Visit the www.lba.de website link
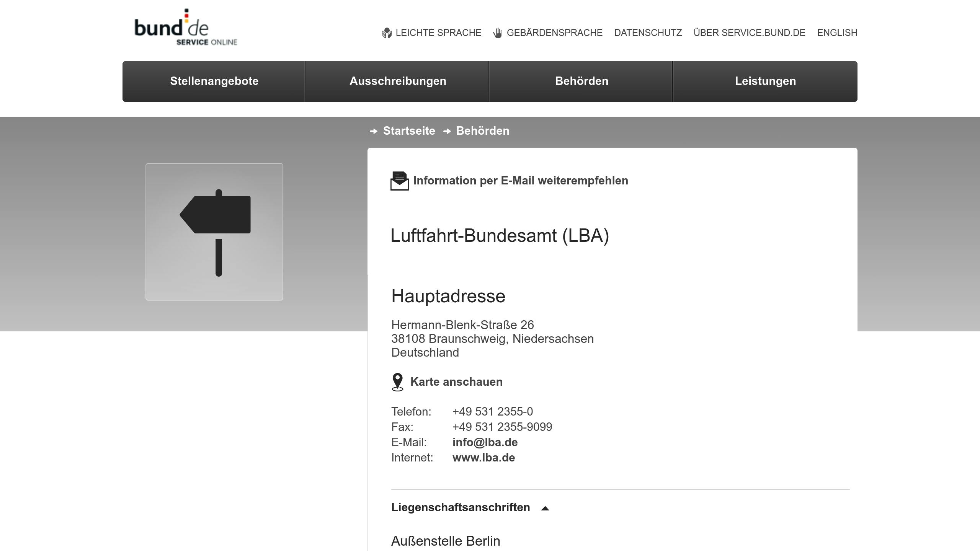Viewport: 980px width, 551px height. click(x=483, y=458)
